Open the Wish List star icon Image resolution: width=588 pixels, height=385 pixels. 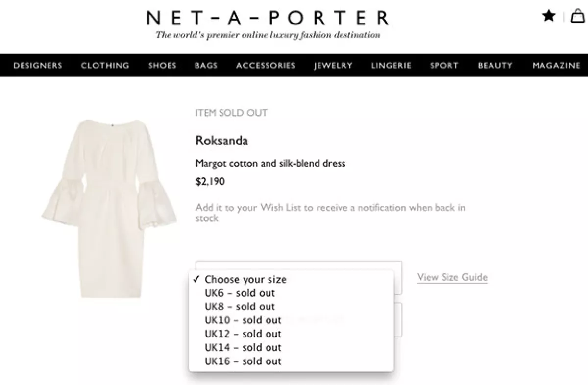(x=548, y=16)
